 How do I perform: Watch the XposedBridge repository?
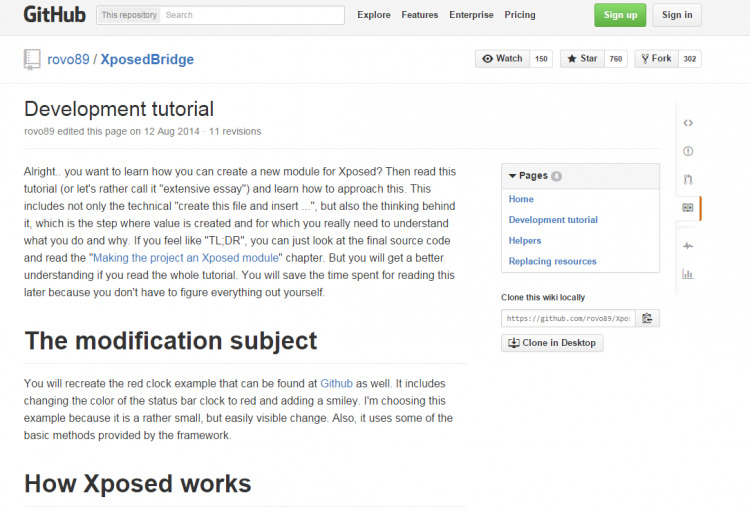click(502, 59)
